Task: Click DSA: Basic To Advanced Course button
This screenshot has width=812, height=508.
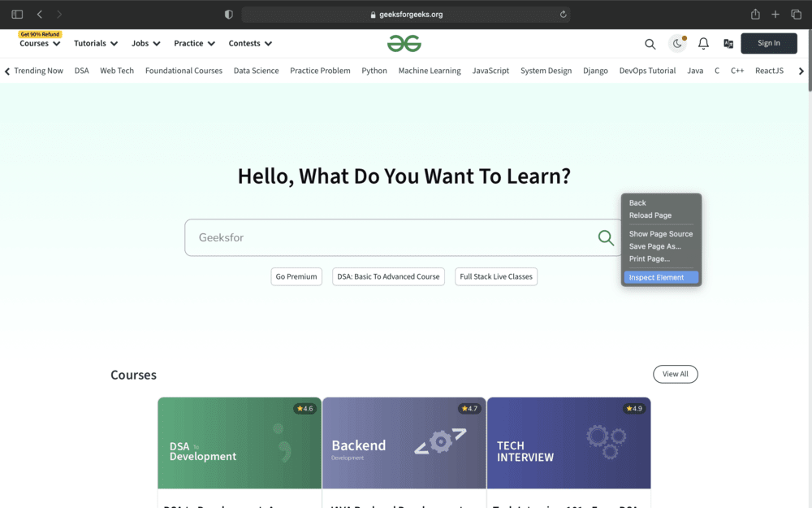Action: (x=388, y=277)
